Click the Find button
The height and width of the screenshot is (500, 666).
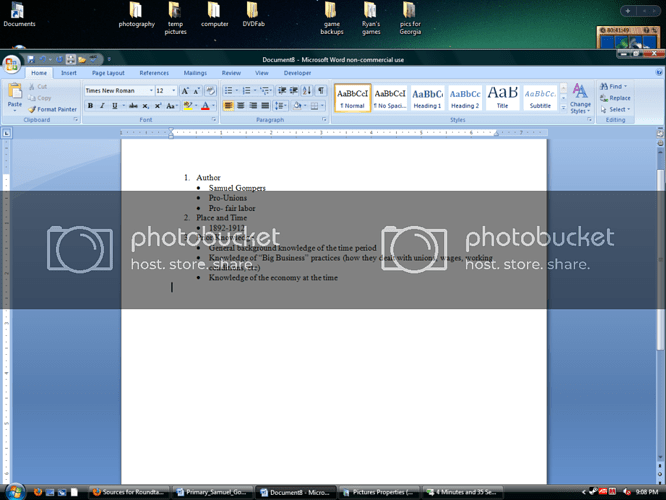coord(613,86)
